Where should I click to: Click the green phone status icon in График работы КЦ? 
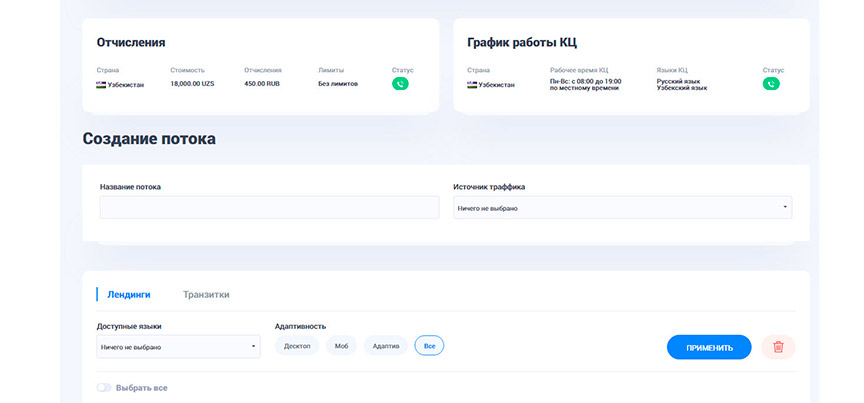pos(771,84)
